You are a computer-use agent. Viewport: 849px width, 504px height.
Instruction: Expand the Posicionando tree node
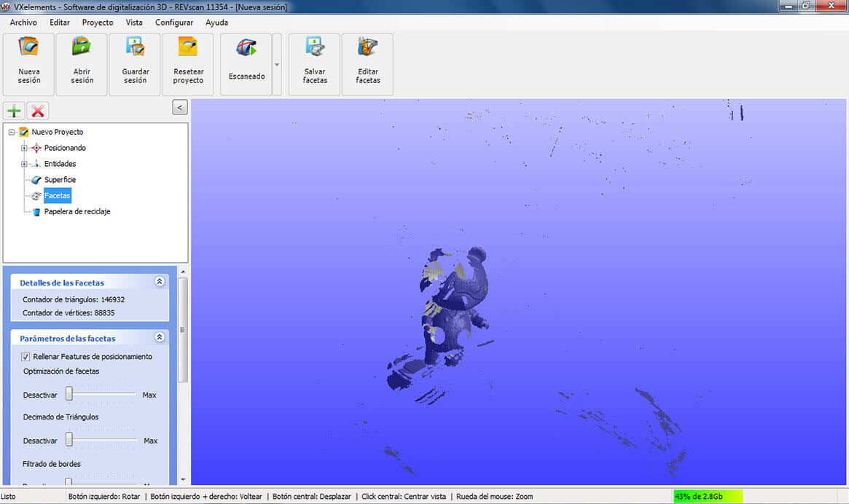[x=24, y=148]
